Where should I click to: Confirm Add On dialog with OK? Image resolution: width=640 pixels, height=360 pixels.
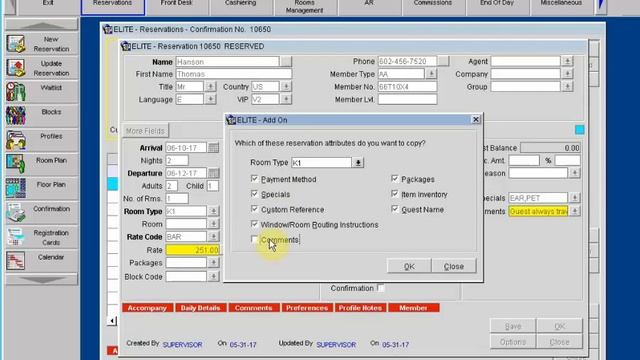click(409, 266)
